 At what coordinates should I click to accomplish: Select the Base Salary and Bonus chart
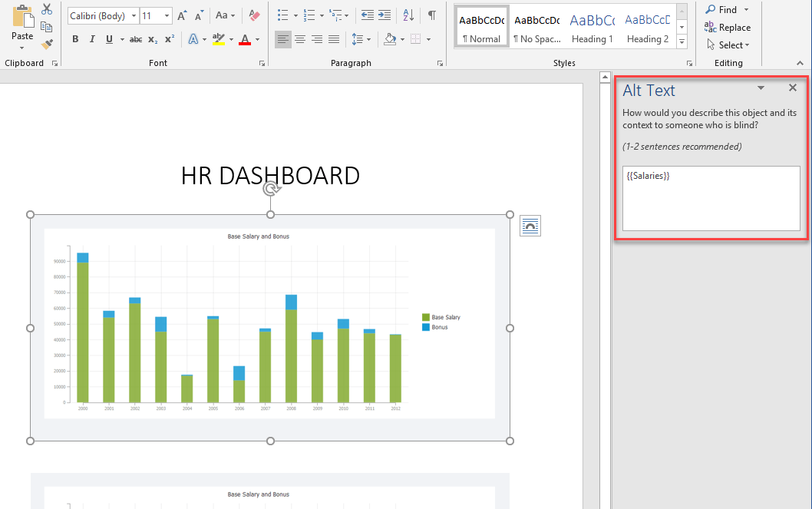(x=270, y=328)
